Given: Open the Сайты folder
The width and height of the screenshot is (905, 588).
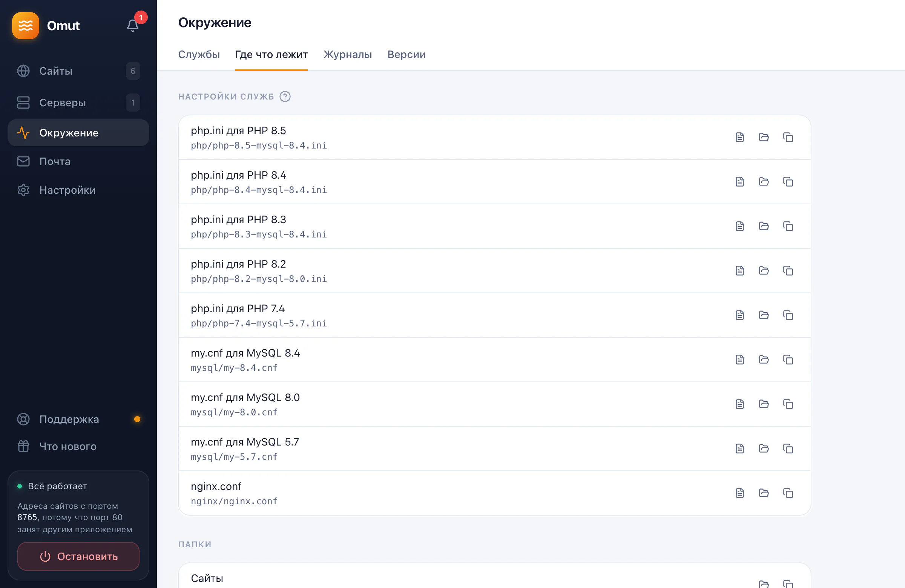Looking at the screenshot, I should [764, 584].
